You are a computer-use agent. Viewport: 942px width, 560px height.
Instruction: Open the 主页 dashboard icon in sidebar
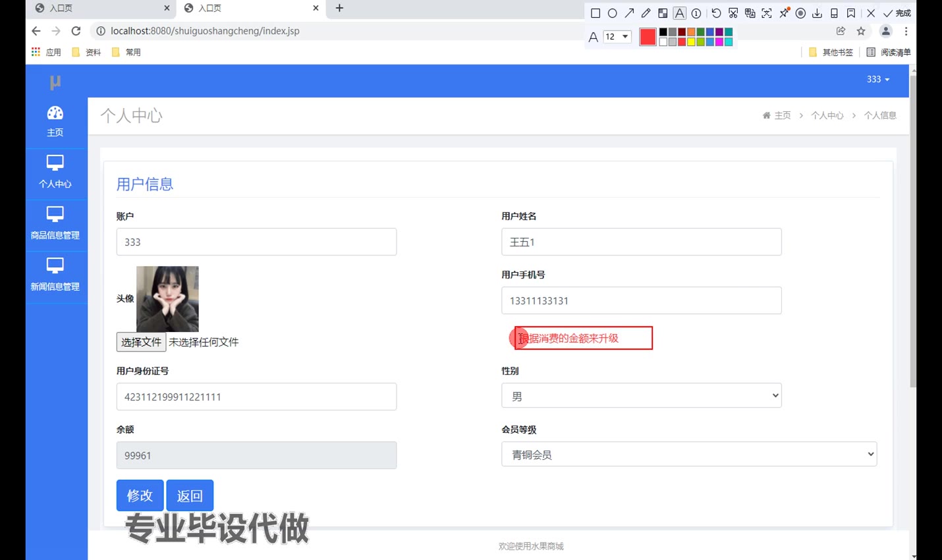click(x=55, y=121)
